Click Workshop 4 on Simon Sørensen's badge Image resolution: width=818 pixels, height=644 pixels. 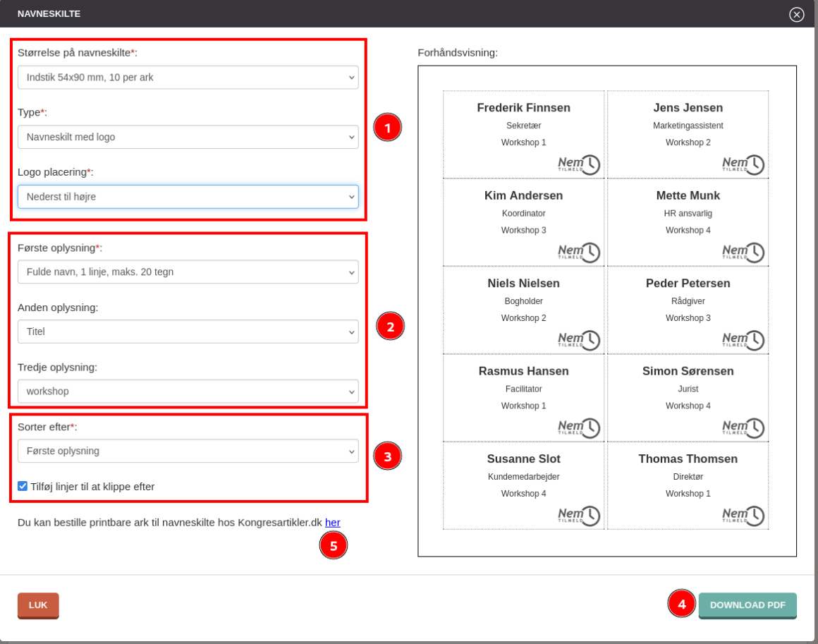point(688,406)
